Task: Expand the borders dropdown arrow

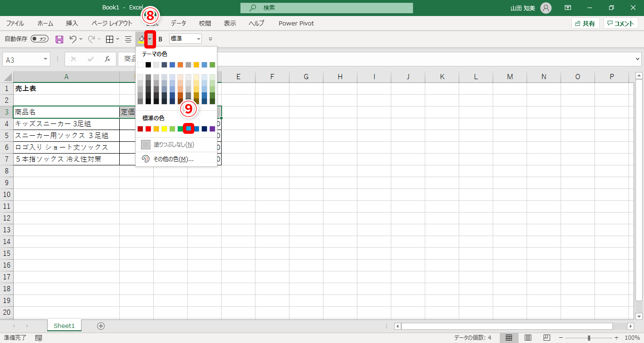Action: coord(117,39)
